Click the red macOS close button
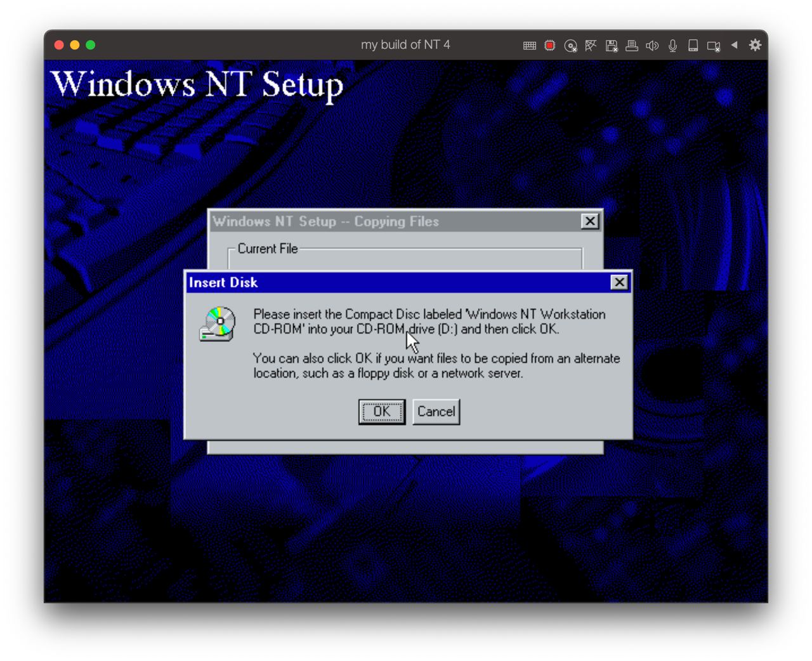Screen dimensions: 812x661 pyautogui.click(x=59, y=45)
